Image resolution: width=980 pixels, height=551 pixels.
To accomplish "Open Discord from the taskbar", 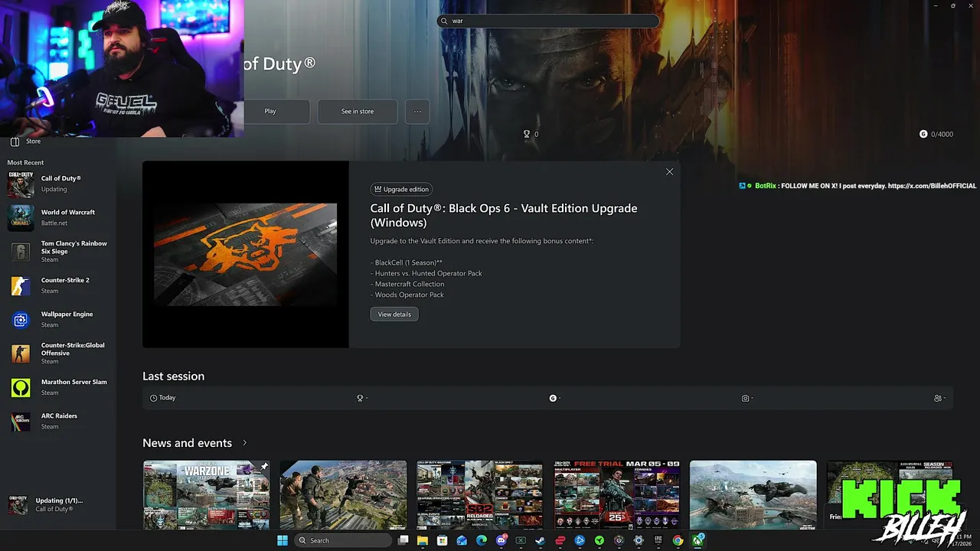I will tap(501, 540).
